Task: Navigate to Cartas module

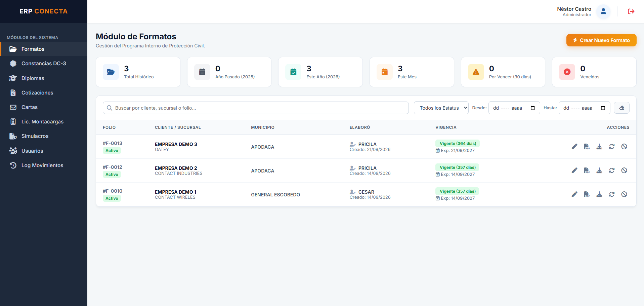Action: [44, 107]
